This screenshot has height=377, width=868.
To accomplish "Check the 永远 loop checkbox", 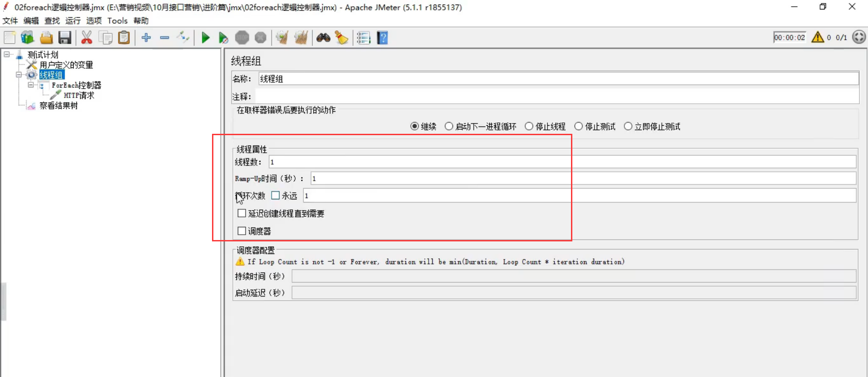I will pos(275,195).
